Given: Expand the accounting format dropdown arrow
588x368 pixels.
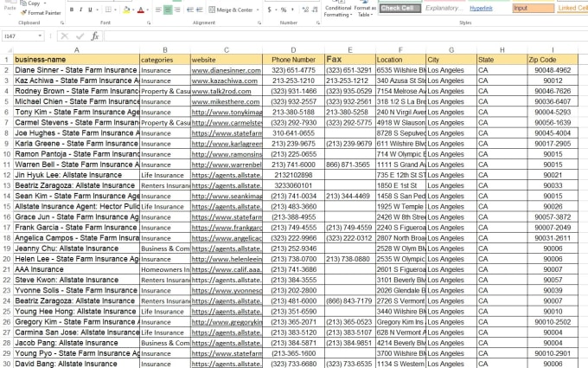Looking at the screenshot, I should click(x=276, y=10).
